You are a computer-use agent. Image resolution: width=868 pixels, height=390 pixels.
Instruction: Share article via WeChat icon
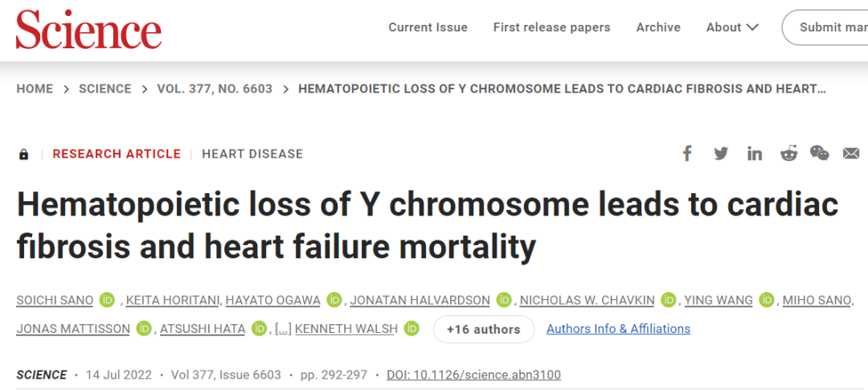pos(820,153)
